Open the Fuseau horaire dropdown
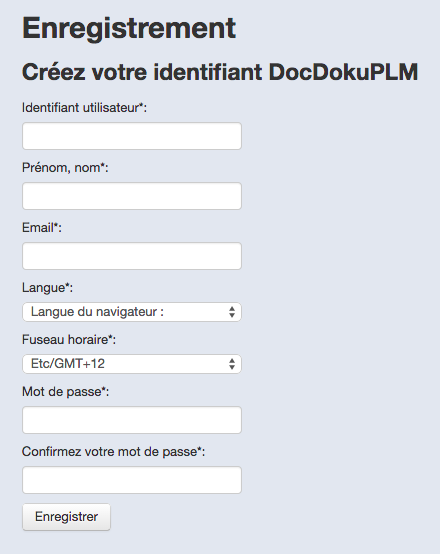The image size is (440, 554). [132, 364]
